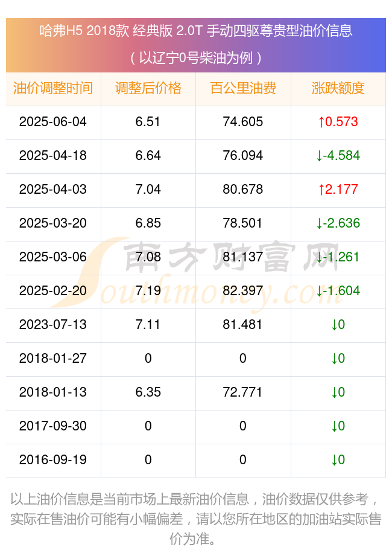Select the date 2025-06-04
The image size is (392, 556).
coord(52,122)
